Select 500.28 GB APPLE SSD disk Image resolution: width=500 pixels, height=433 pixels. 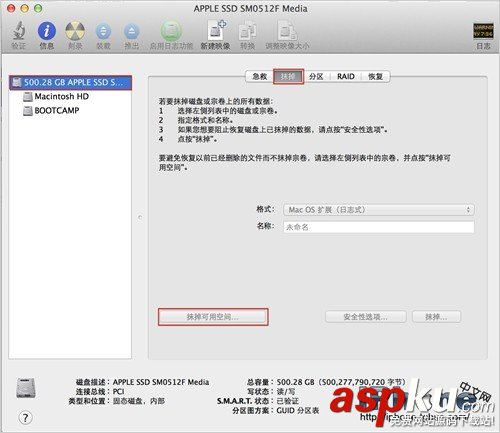pos(70,82)
